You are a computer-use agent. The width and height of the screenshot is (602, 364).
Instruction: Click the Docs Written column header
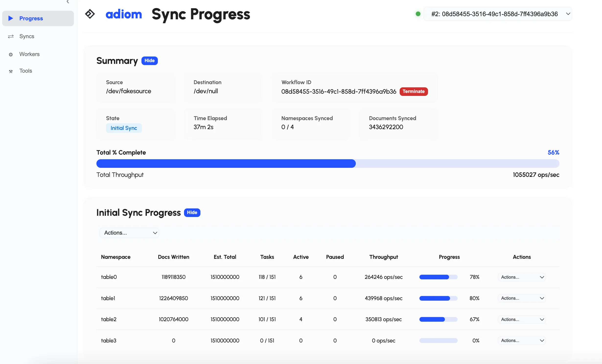click(x=174, y=257)
